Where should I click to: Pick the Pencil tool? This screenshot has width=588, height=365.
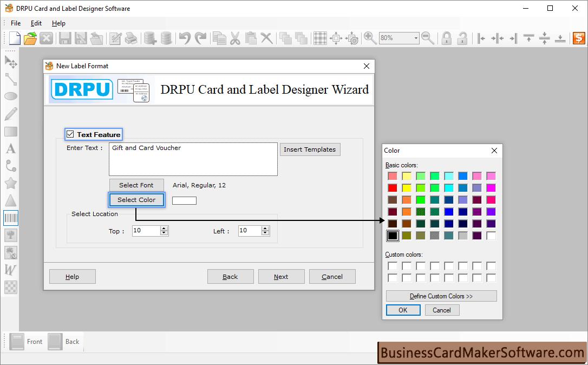click(x=11, y=114)
